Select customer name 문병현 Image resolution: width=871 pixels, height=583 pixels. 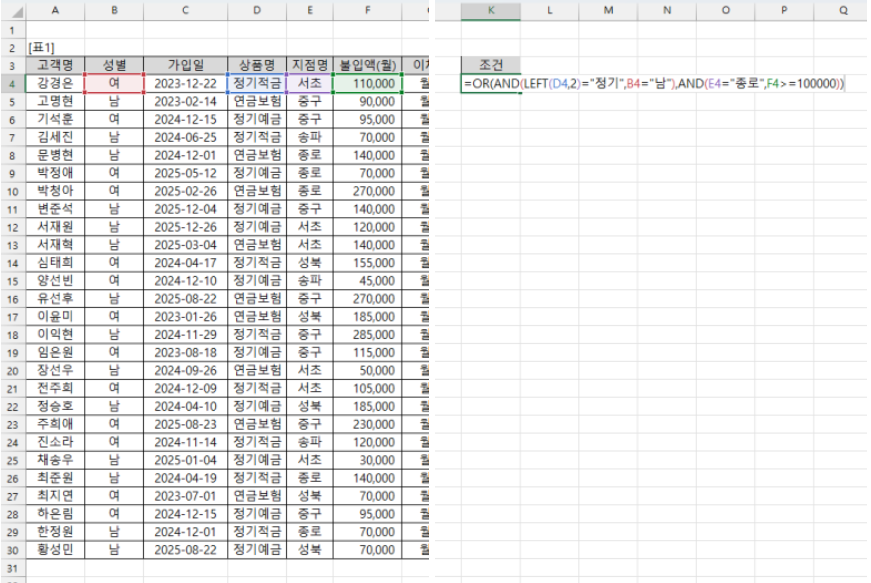(55, 155)
